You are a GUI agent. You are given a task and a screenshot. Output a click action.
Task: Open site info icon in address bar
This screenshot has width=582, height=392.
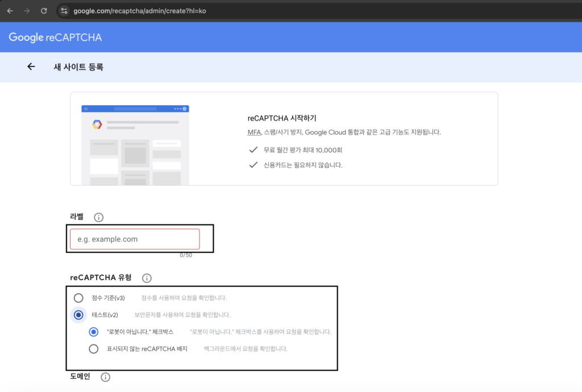64,11
